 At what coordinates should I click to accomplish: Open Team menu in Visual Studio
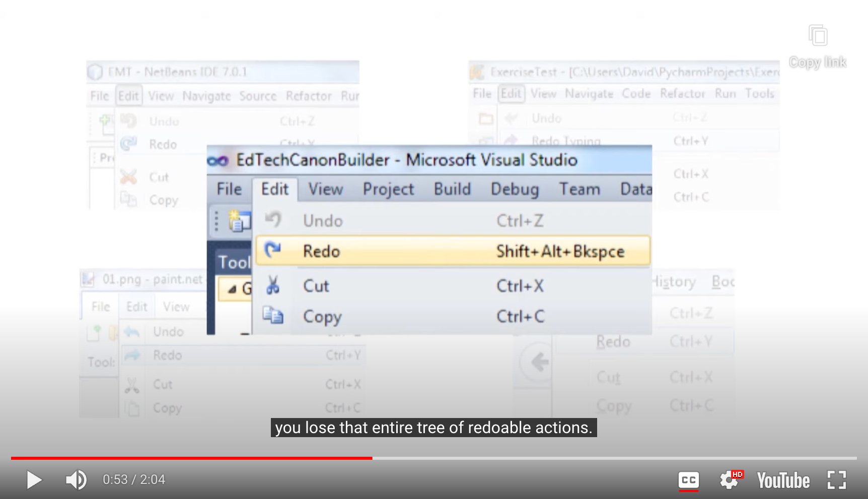point(580,189)
